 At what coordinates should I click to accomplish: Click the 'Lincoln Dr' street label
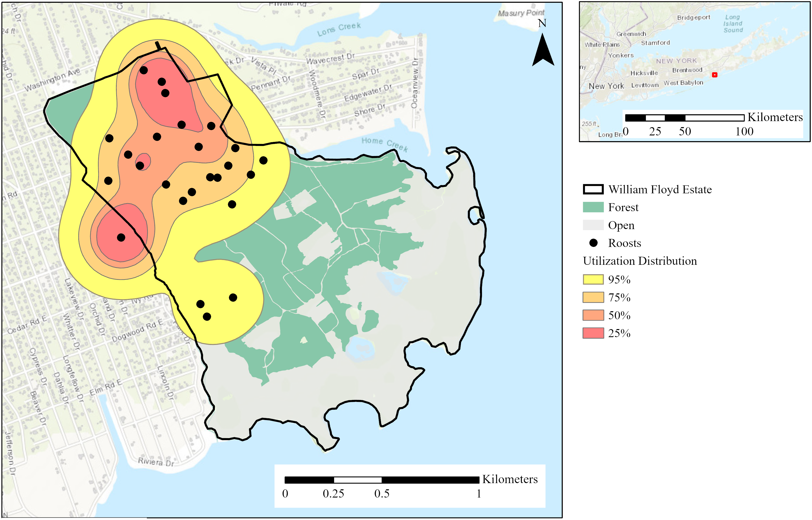pyautogui.click(x=165, y=383)
